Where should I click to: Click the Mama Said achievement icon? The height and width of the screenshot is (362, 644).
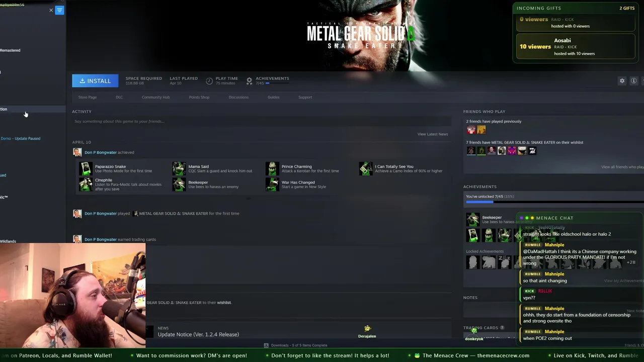[179, 168]
